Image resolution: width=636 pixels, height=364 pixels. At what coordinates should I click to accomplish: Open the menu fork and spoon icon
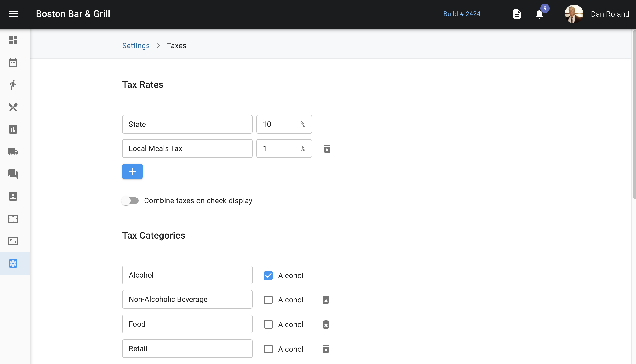click(13, 107)
